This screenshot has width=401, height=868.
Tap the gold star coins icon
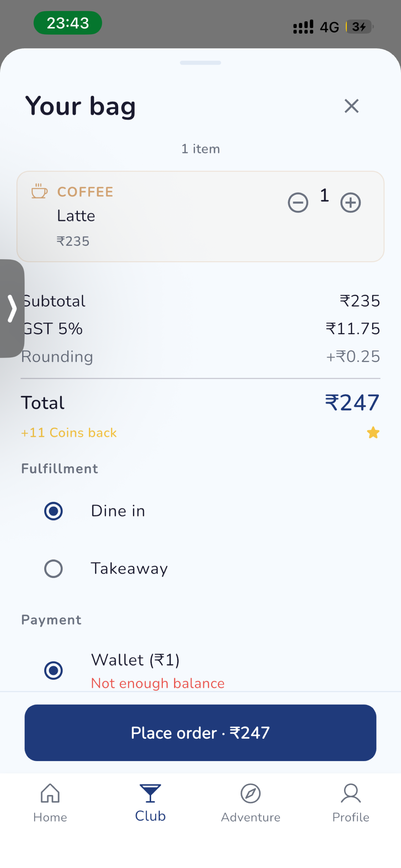[x=373, y=432]
